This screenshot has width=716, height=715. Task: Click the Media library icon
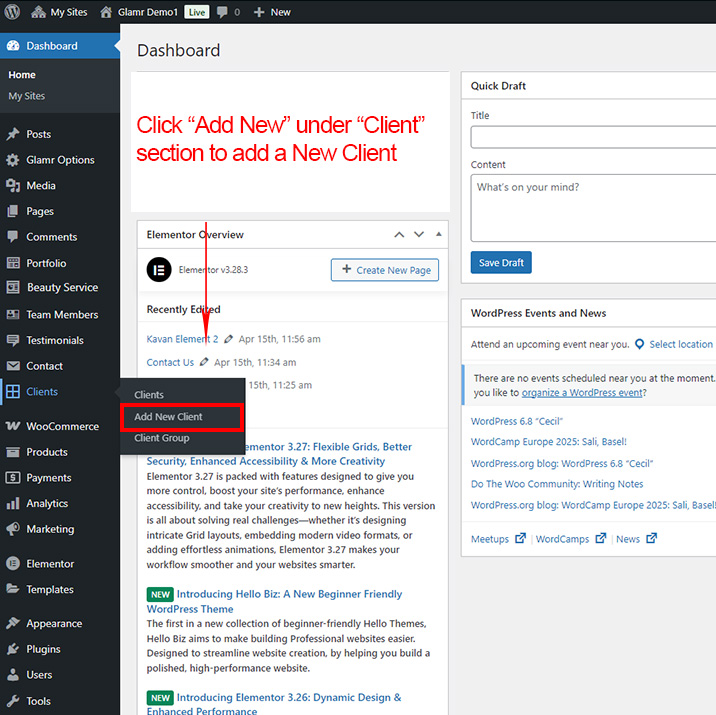[13, 185]
